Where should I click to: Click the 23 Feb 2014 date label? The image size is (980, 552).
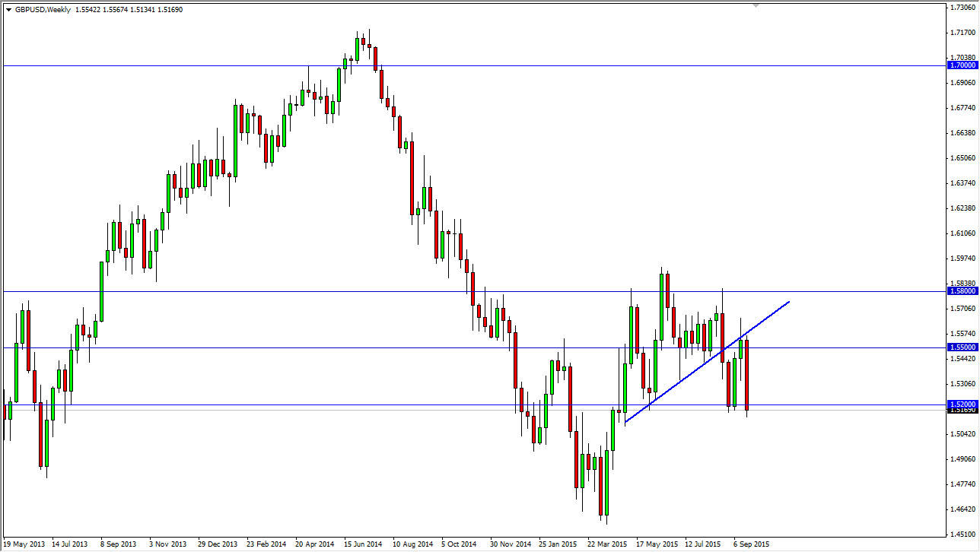click(x=266, y=544)
